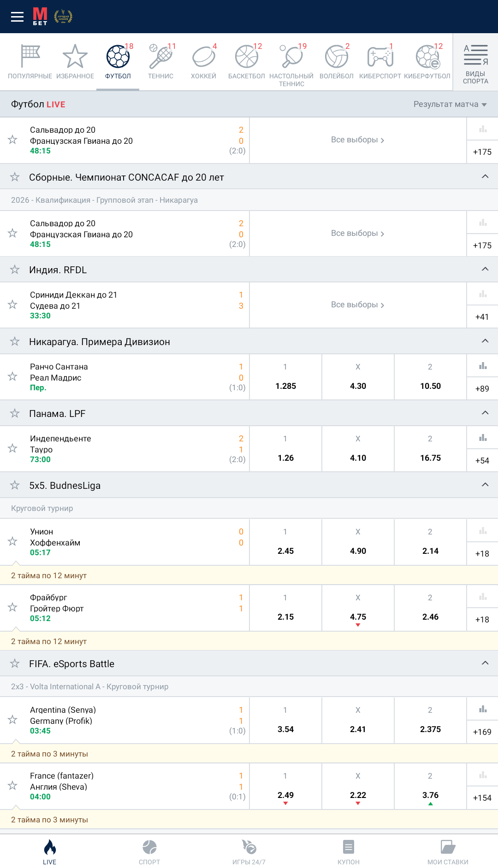498x868 pixels.
Task: Open +169 more markets for Argentina match
Action: coord(482,732)
